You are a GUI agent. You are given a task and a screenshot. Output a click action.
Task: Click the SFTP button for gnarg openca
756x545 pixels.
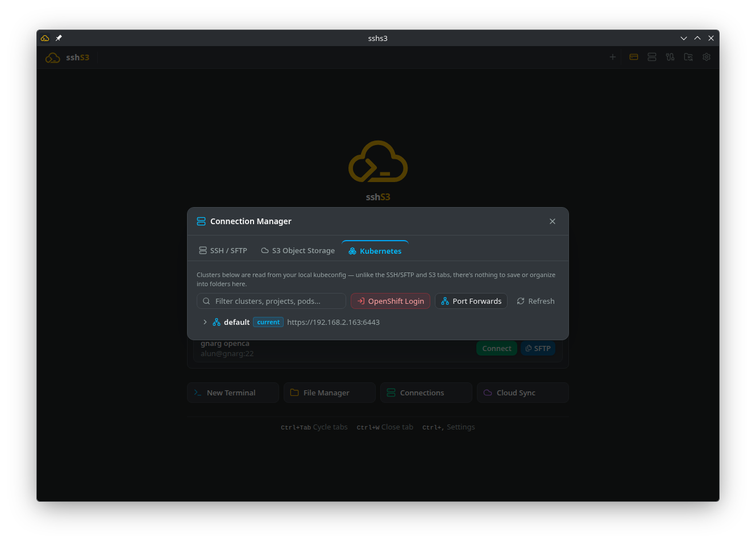(x=538, y=348)
